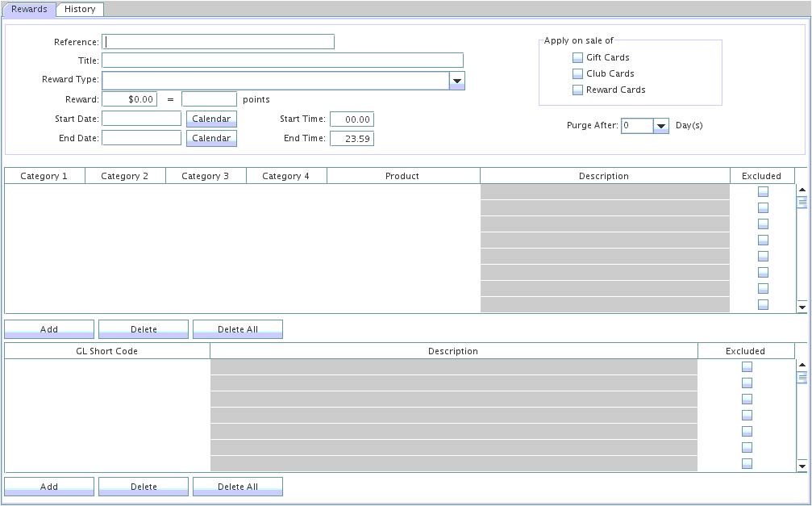Viewport: 812px width, 506px height.
Task: Open the Reward Type dropdown
Action: [x=456, y=81]
